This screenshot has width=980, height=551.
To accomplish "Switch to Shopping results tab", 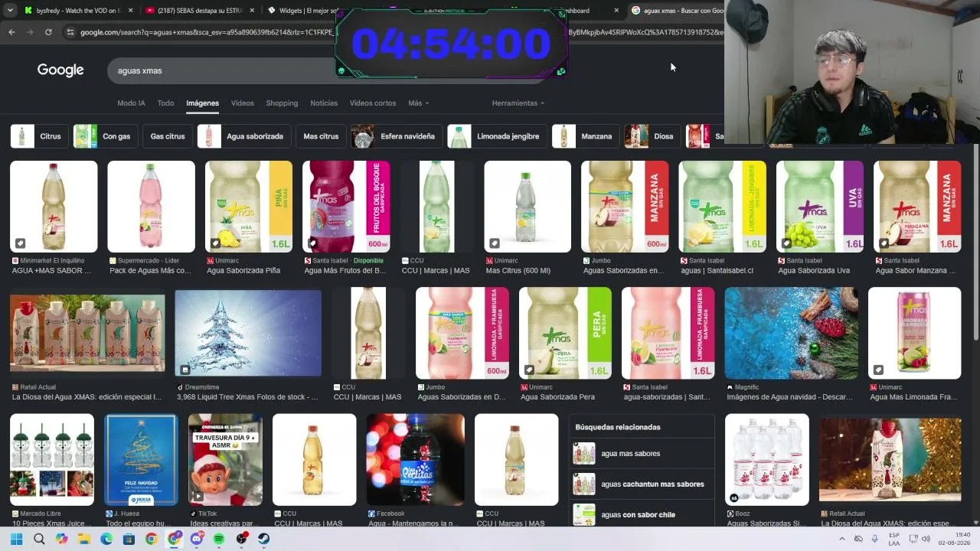I will (282, 103).
